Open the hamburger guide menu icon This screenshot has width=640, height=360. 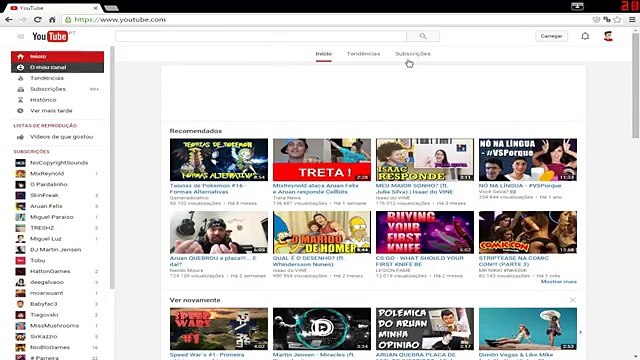point(20,36)
